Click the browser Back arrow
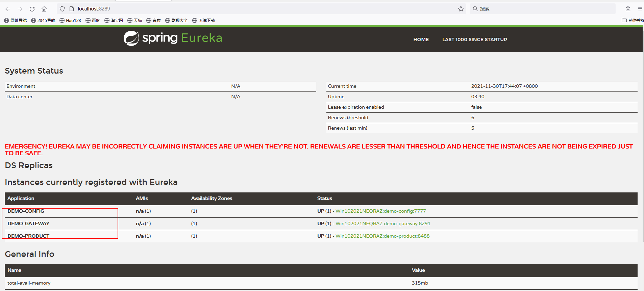Viewport: 644px width, 291px height. coord(8,9)
